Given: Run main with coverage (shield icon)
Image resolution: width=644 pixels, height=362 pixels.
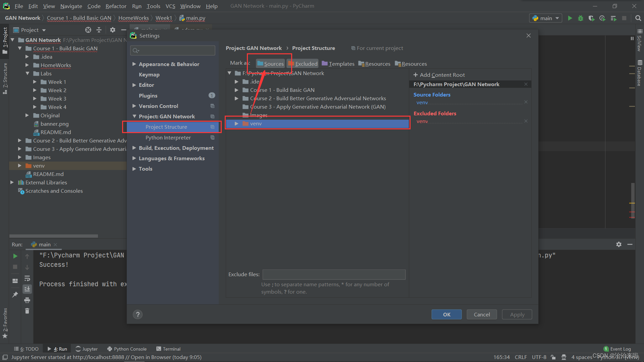Looking at the screenshot, I should click(591, 18).
